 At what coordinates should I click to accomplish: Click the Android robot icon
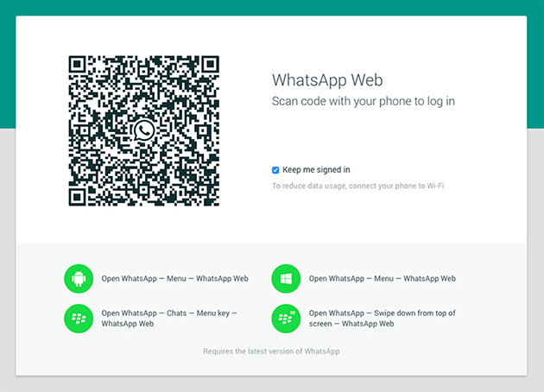(79, 279)
